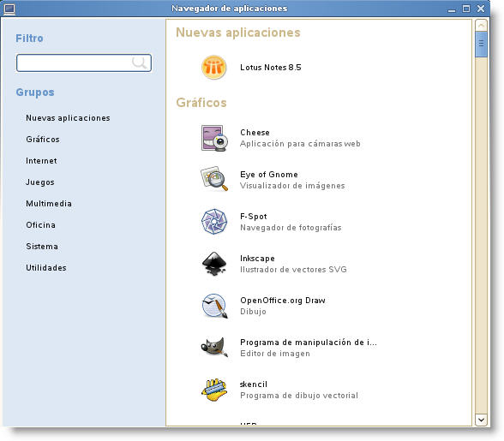The height and width of the screenshot is (441, 504).
Task: Click 'Dibujo' description text
Action: point(254,312)
